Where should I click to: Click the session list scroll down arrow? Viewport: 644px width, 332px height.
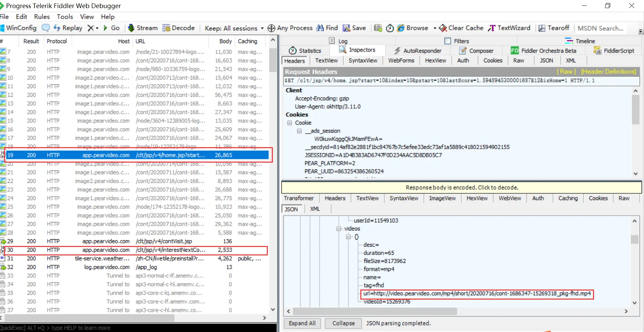(273, 309)
